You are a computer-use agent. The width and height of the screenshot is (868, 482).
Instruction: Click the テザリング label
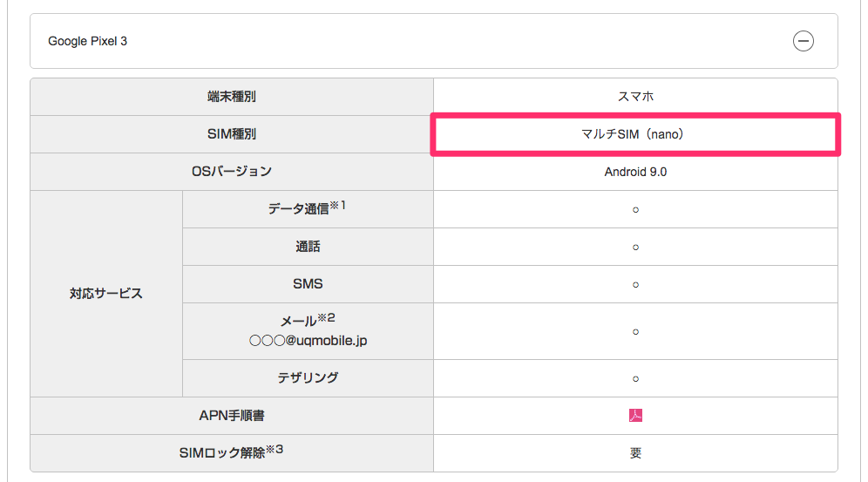coord(308,377)
